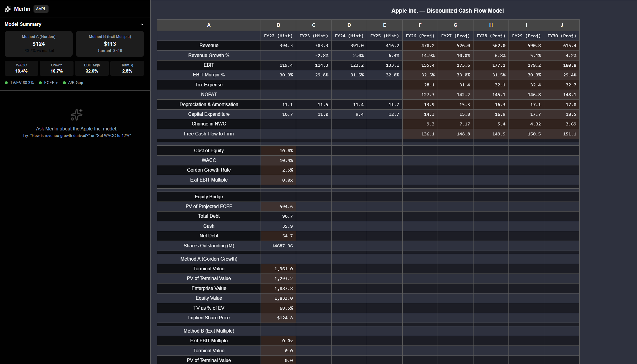Select FY28 NOPAT cell 145.1
This screenshot has width=637, height=364.
[x=491, y=95]
